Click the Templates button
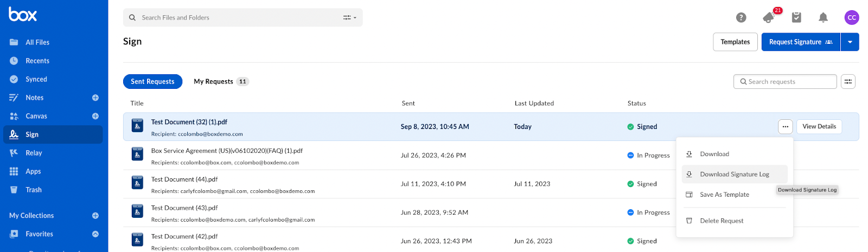 click(x=735, y=42)
